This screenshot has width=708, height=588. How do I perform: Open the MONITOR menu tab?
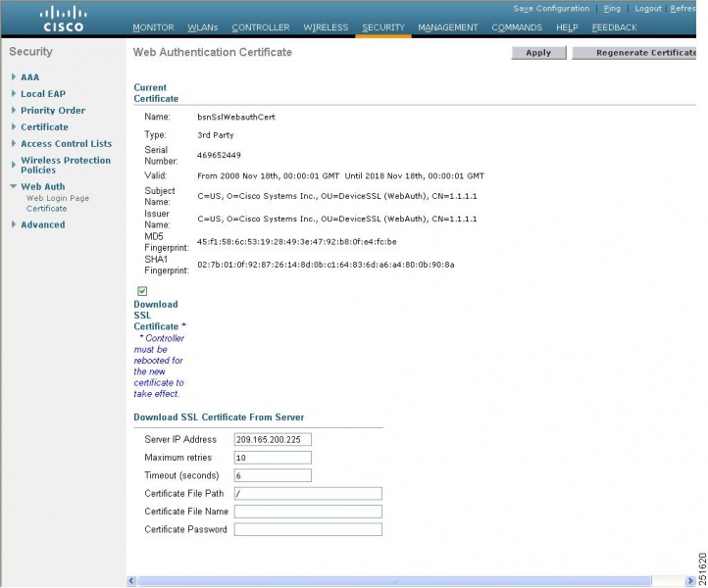click(153, 27)
